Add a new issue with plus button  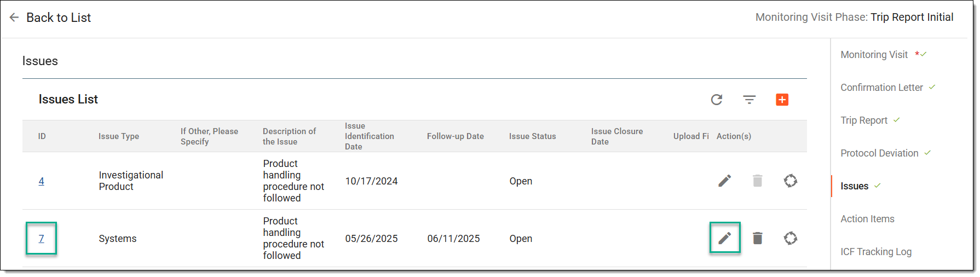[782, 100]
